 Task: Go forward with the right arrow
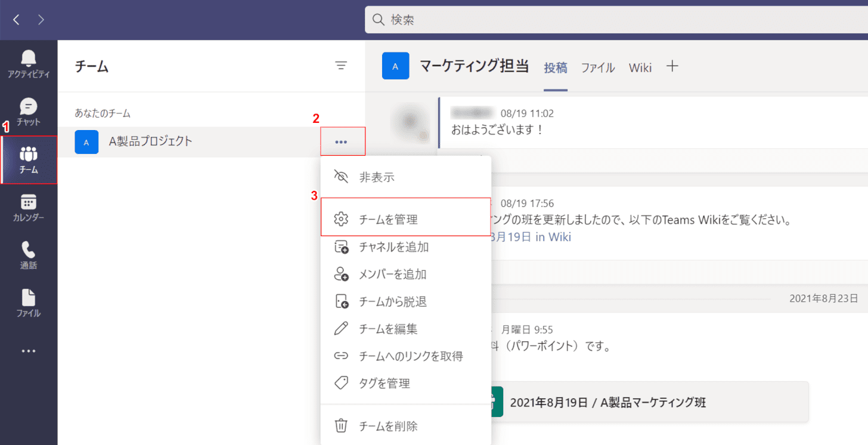41,20
